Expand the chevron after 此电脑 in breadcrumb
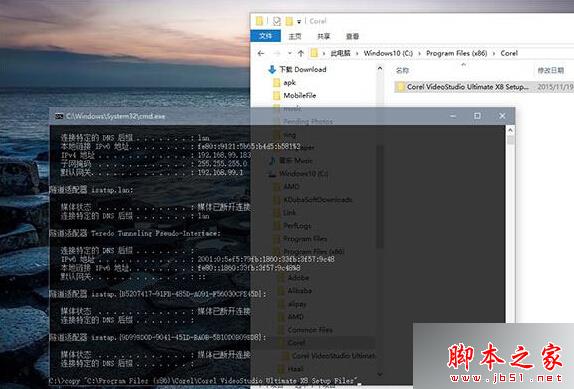 pos(357,54)
